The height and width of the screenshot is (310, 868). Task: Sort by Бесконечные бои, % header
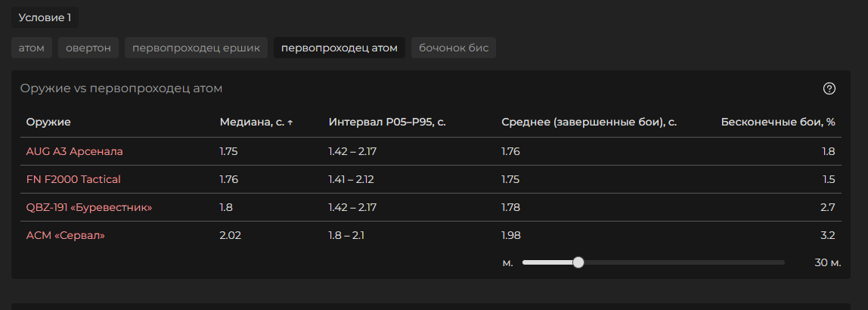(778, 122)
